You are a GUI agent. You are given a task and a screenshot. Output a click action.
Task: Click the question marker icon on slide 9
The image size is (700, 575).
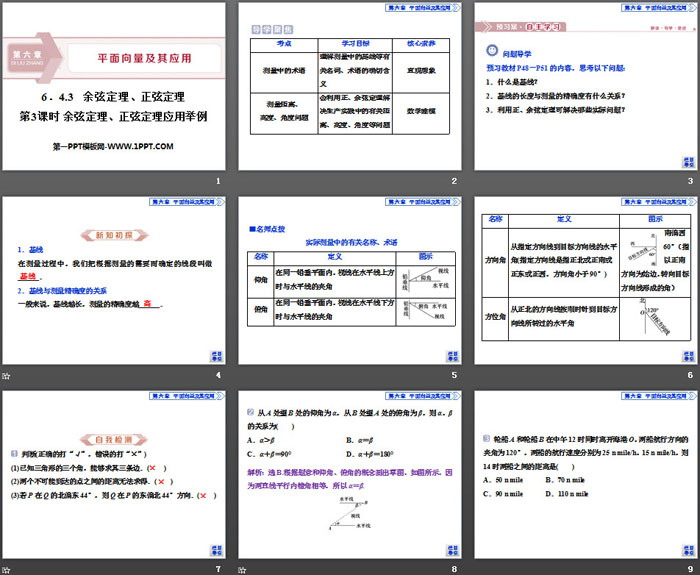pos(486,439)
